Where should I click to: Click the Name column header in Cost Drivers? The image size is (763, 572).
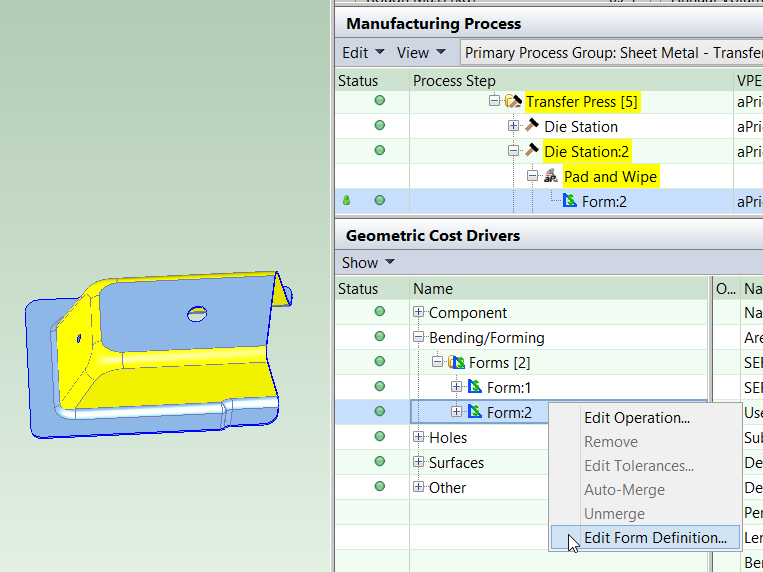pyautogui.click(x=433, y=289)
